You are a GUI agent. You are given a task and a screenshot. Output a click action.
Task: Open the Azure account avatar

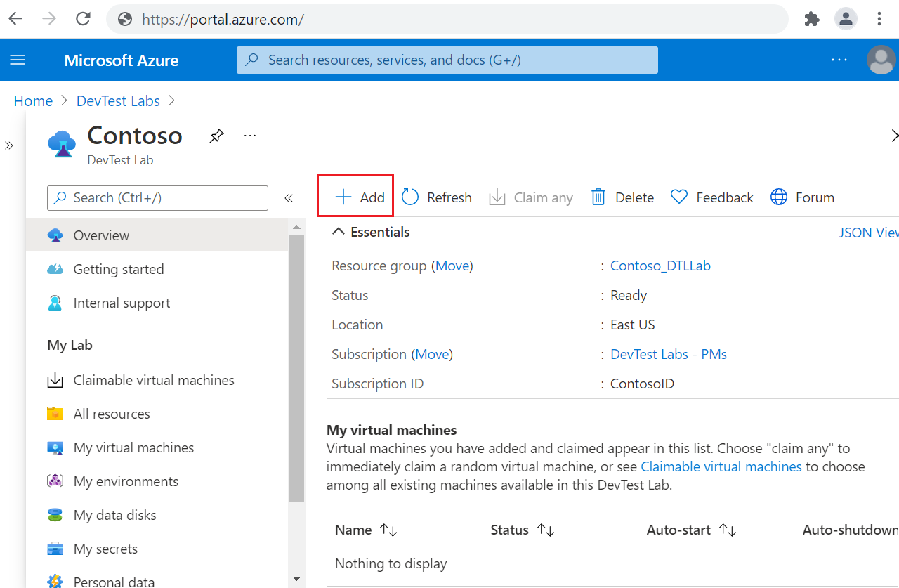881,60
